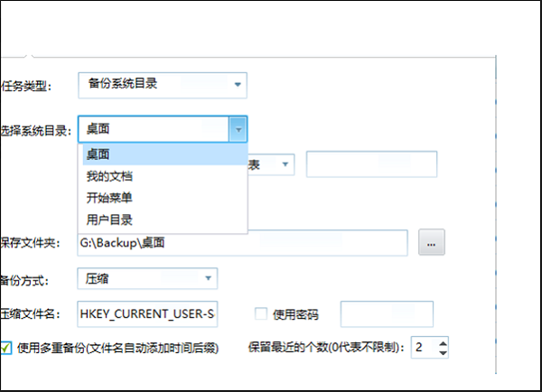Select 我的文档 option
The width and height of the screenshot is (542, 392).
pos(163,176)
